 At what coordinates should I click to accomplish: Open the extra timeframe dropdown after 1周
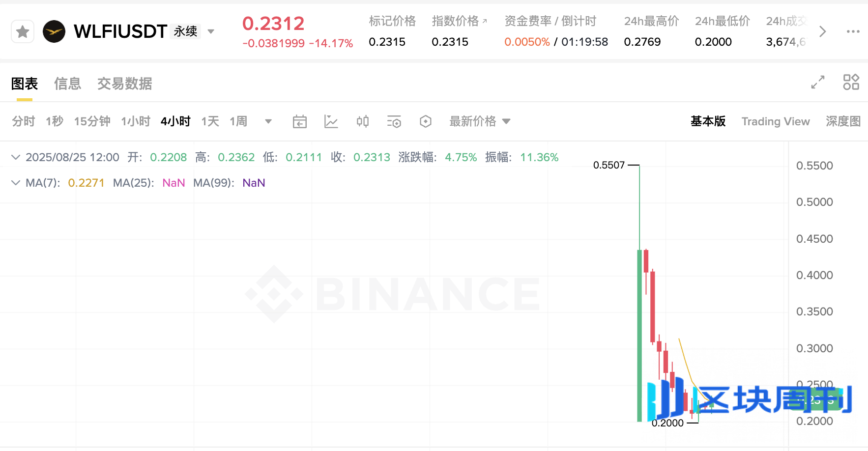tap(268, 121)
